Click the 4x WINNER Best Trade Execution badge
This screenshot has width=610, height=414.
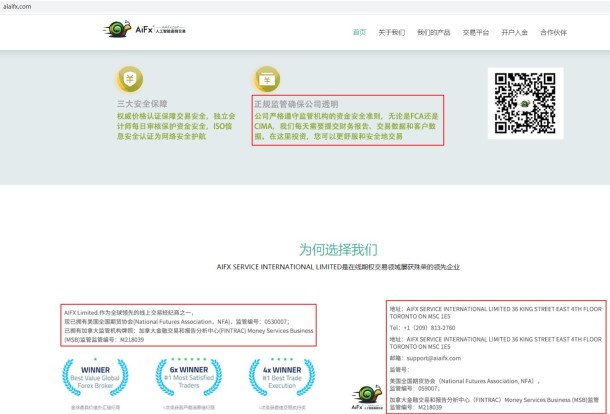point(282,377)
